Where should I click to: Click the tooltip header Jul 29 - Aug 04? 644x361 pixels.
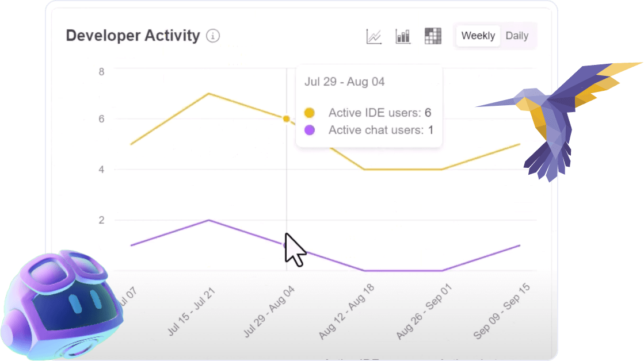344,82
